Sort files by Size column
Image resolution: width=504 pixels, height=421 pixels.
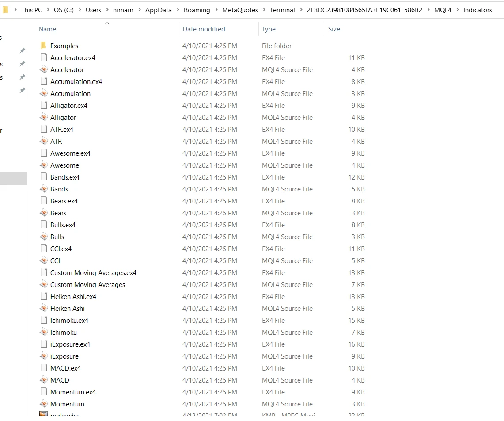(334, 29)
